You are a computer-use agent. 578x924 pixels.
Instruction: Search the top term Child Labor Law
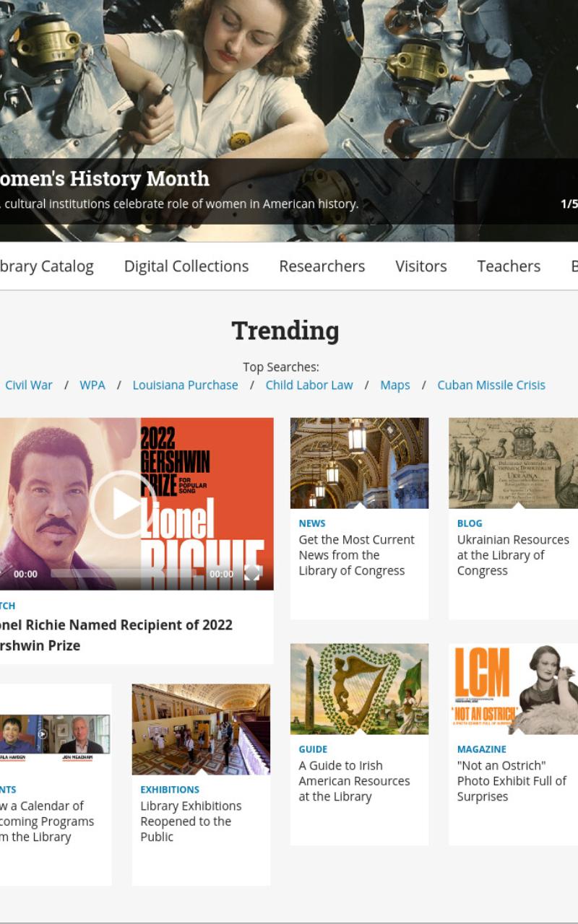309,385
